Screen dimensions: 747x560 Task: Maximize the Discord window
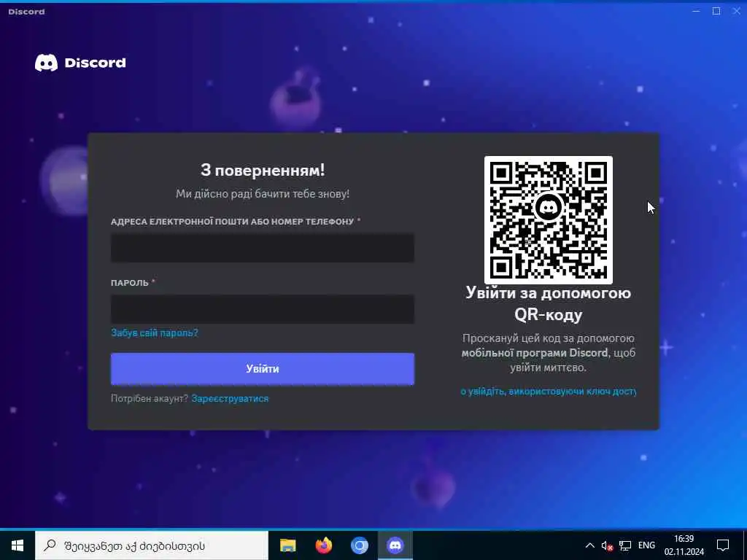pyautogui.click(x=716, y=11)
